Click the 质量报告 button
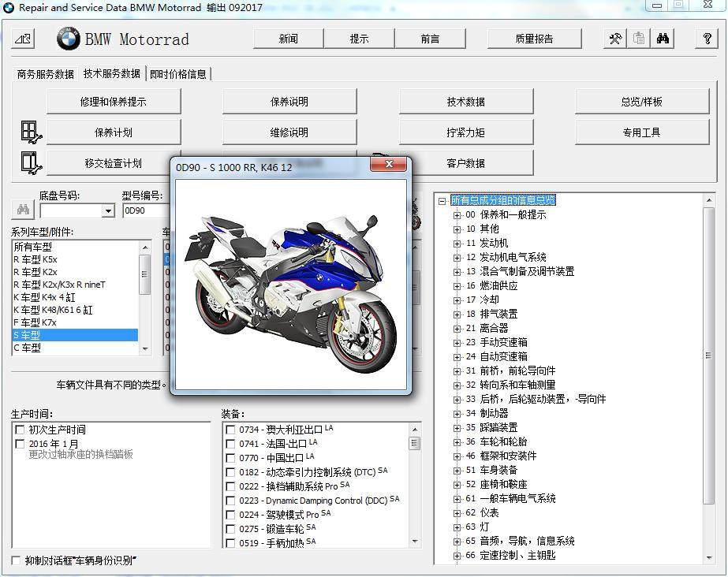 pyautogui.click(x=535, y=39)
